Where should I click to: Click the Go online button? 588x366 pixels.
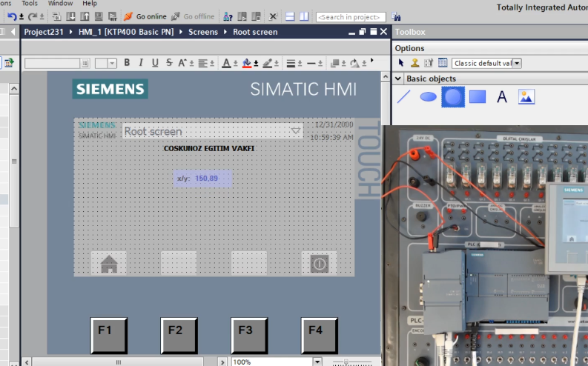coord(145,16)
